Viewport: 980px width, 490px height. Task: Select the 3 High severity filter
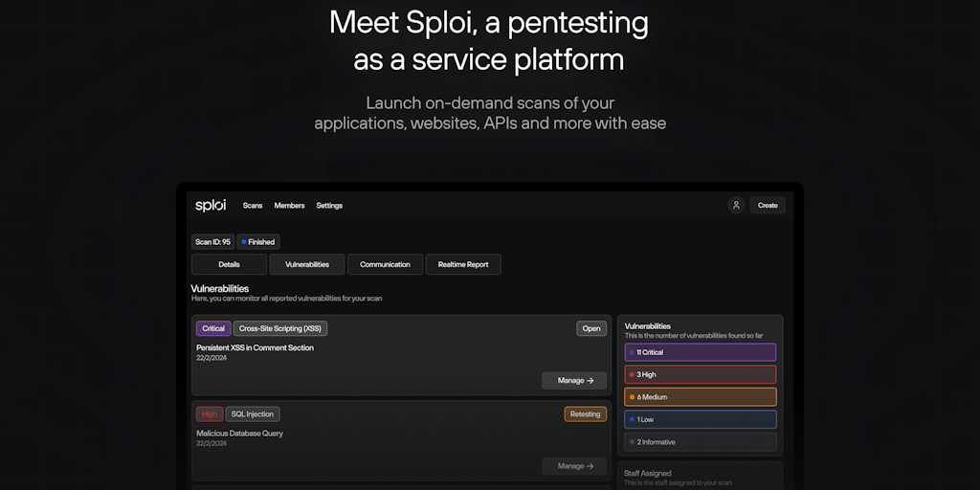point(701,374)
